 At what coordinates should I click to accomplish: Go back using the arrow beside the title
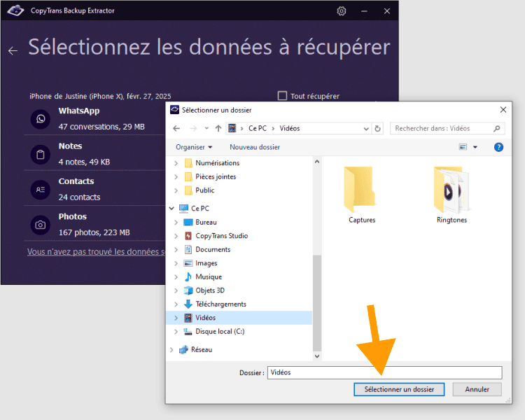click(x=13, y=51)
